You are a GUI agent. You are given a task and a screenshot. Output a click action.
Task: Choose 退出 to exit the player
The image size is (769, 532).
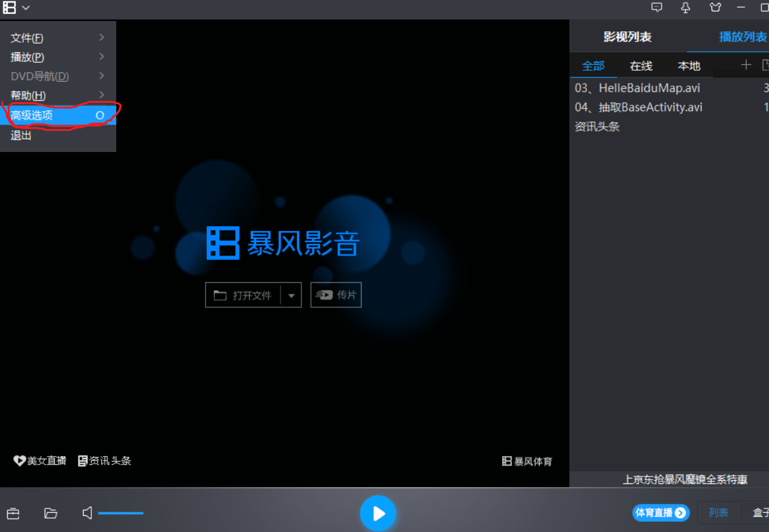57,135
